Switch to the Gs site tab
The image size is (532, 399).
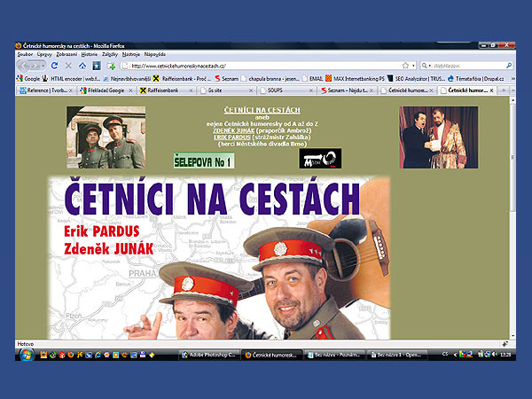pos(227,90)
